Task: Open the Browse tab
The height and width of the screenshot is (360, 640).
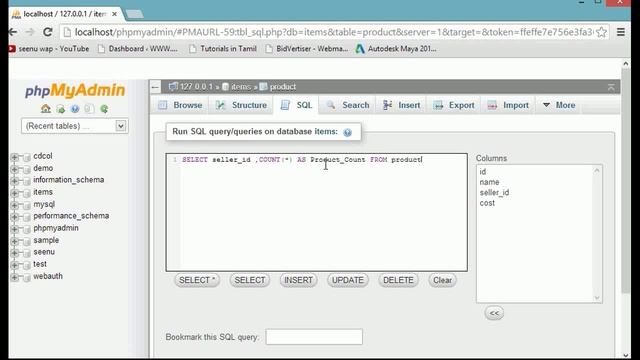Action: coord(180,105)
